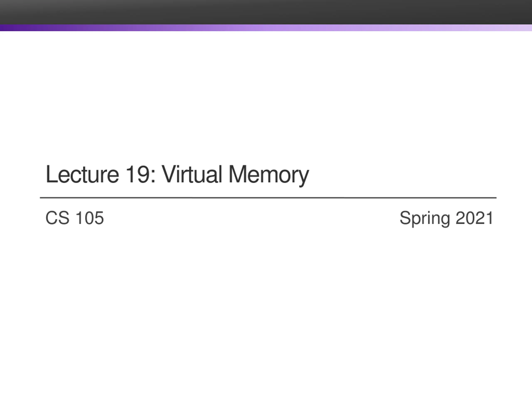The width and height of the screenshot is (532, 399).
Task: Click the 'CS' letters in the subtitle
Action: pyautogui.click(x=57, y=218)
